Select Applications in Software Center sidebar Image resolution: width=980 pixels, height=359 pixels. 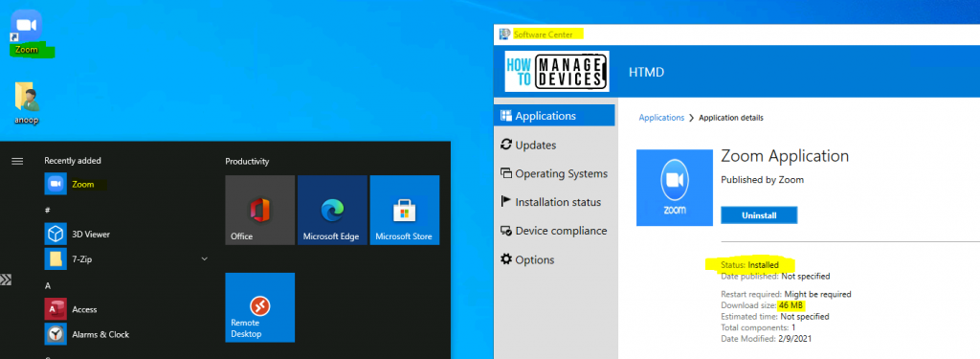pos(554,116)
